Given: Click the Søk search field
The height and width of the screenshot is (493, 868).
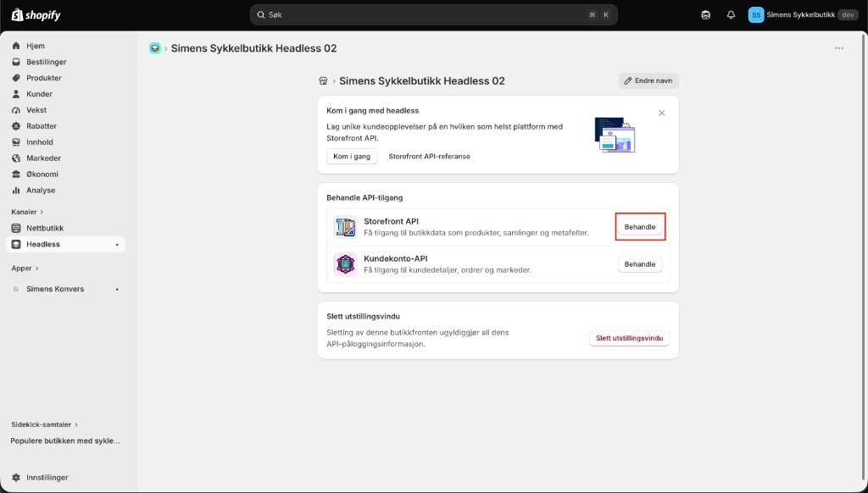Looking at the screenshot, I should click(433, 15).
